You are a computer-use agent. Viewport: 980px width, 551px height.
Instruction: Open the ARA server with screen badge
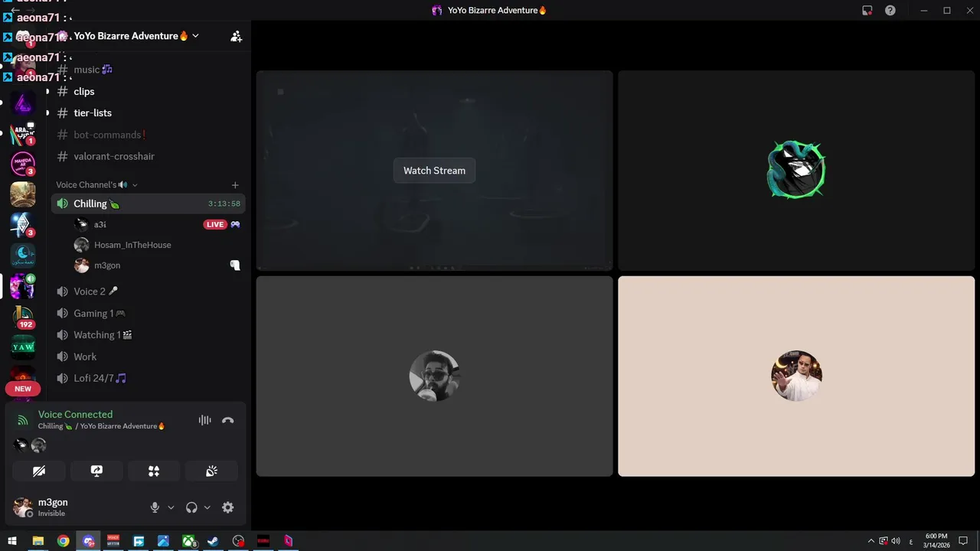click(23, 134)
